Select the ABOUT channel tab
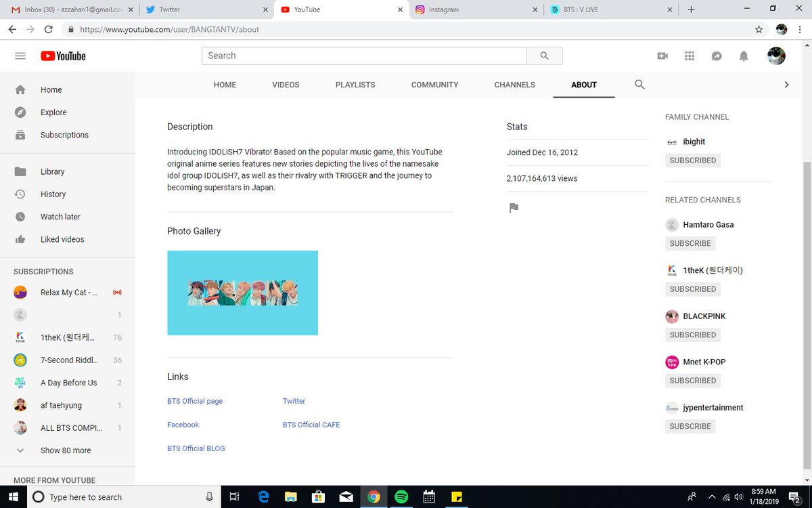 (584, 85)
